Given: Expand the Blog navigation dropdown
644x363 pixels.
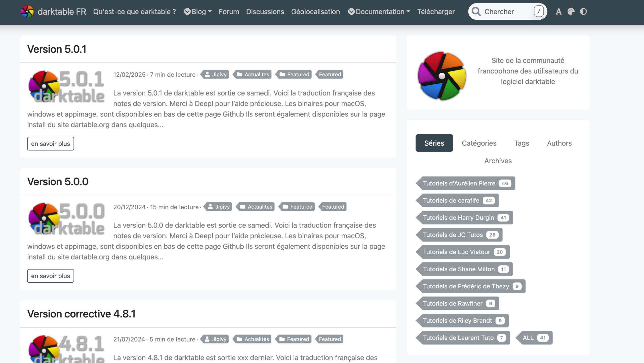Looking at the screenshot, I should click(198, 11).
